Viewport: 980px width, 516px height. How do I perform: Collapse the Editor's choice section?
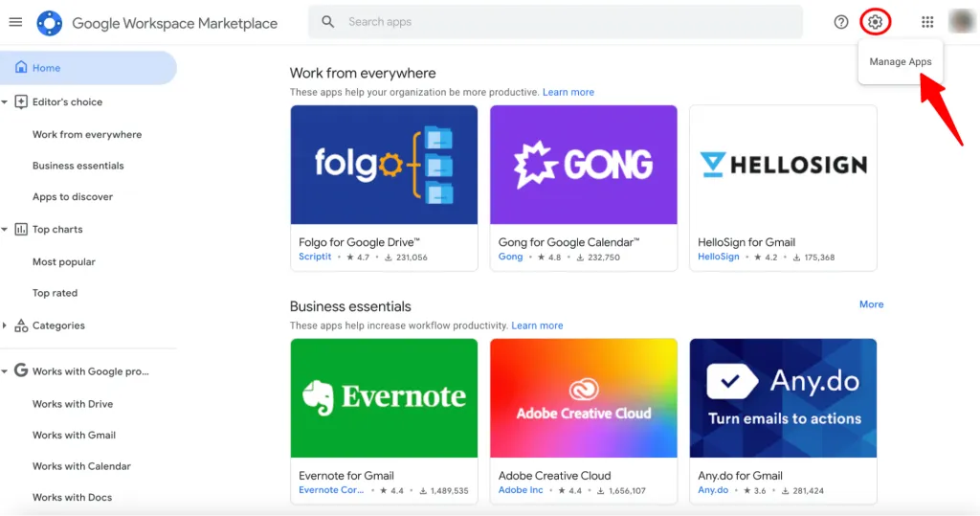[x=5, y=101]
